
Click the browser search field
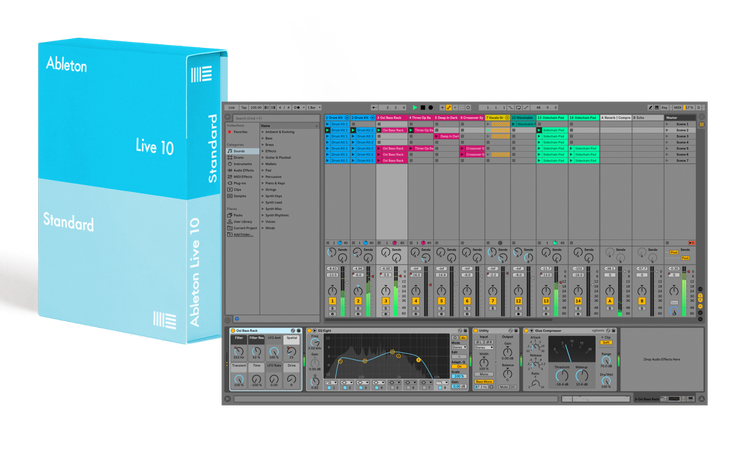276,118
